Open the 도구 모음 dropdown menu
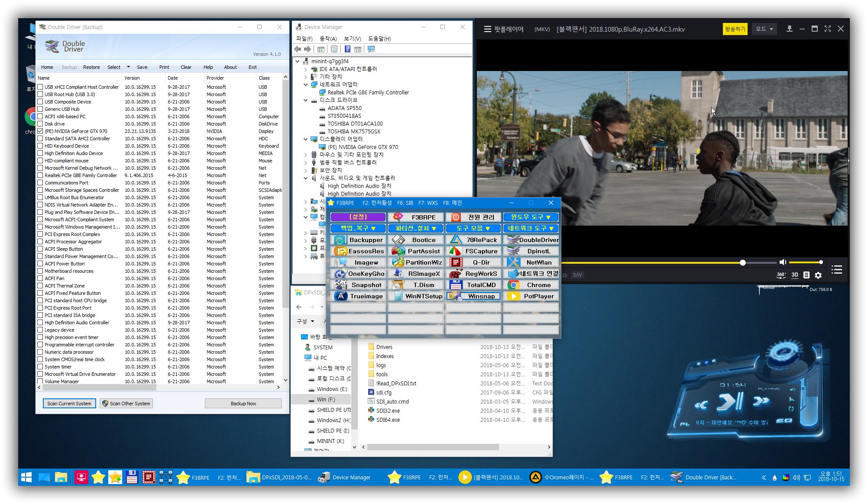Image resolution: width=868 pixels, height=504 pixels. [473, 228]
